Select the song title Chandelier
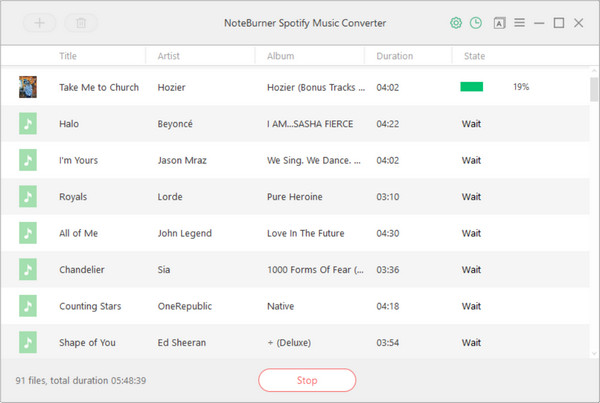The height and width of the screenshot is (403, 600). [82, 269]
